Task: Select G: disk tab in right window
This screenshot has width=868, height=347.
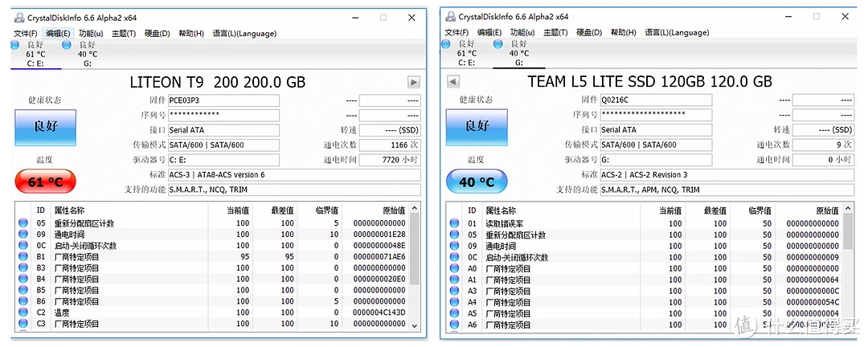Action: click(518, 53)
